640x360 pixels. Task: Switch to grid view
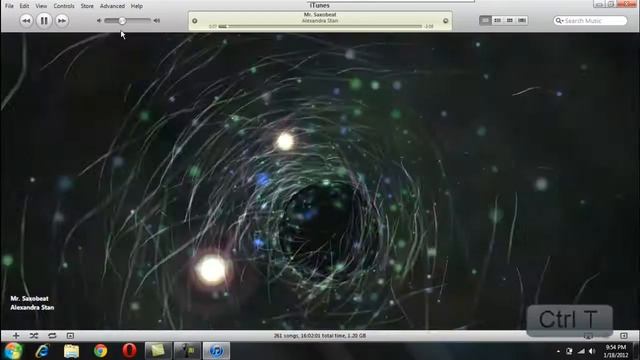[509, 20]
